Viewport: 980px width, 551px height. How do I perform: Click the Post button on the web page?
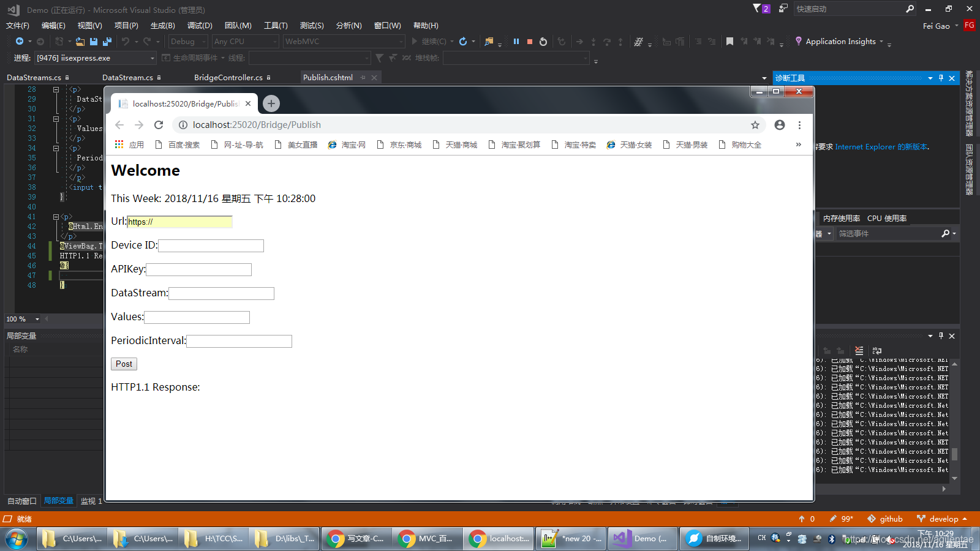[124, 364]
